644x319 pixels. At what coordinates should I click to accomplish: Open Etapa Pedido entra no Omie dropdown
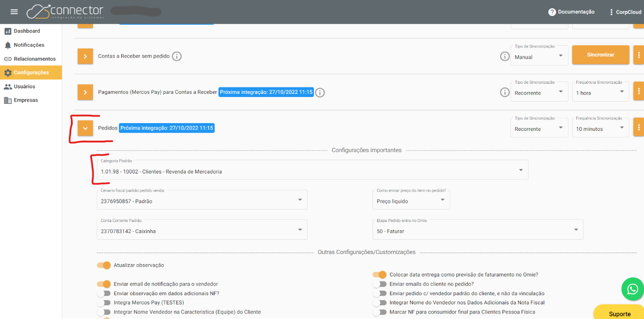point(478,229)
